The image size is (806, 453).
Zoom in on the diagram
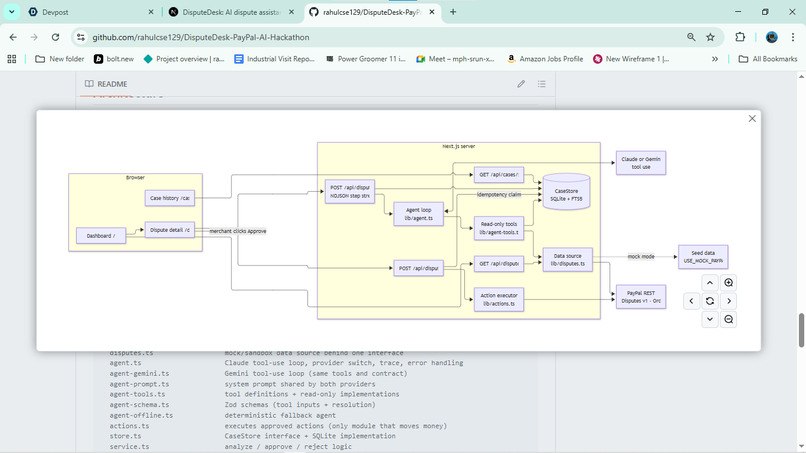coord(729,283)
